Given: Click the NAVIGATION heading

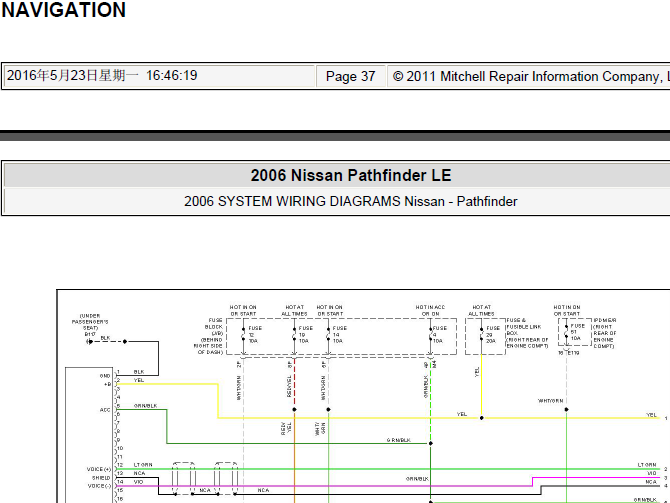Looking at the screenshot, I should pyautogui.click(x=63, y=11).
